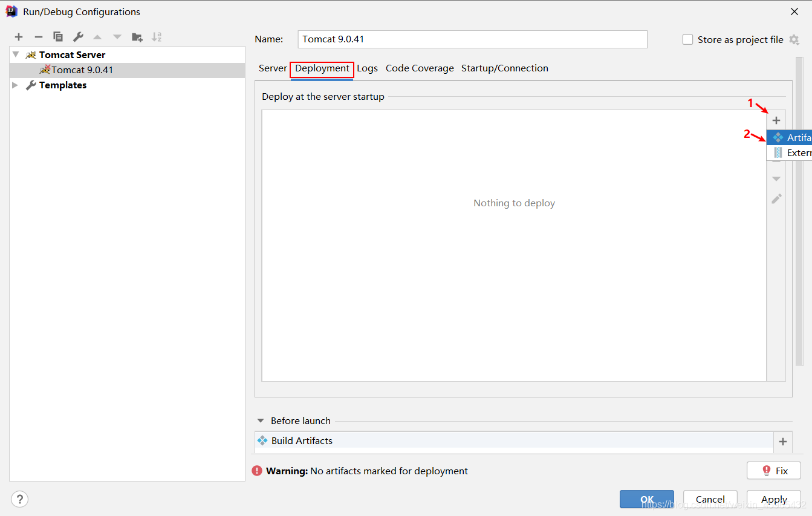Add new configuration with plus icon
The image size is (812, 516).
19,37
